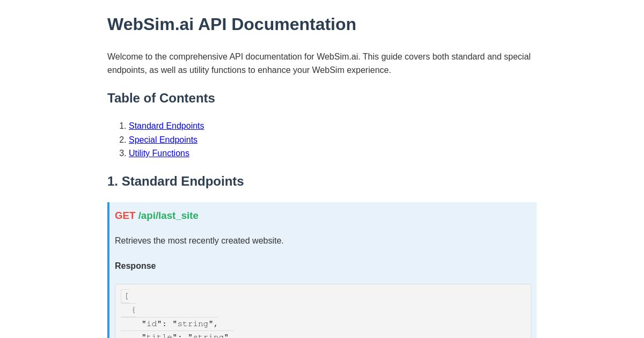Click the 1. Standard Endpoints section heading
Image resolution: width=644 pixels, height=338 pixels.
(175, 181)
